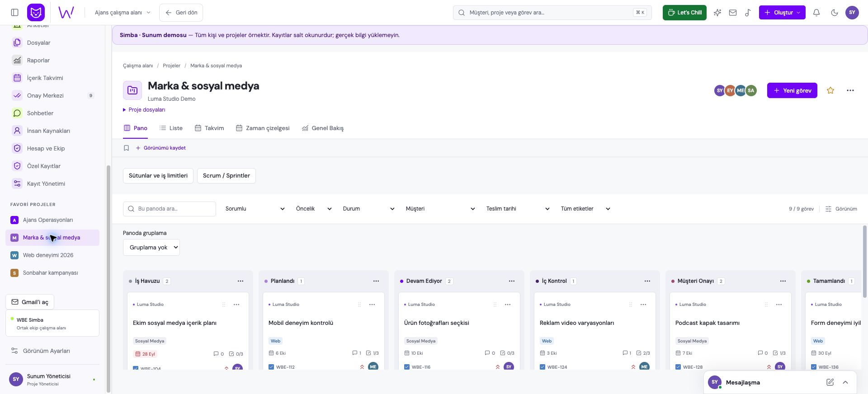Toggle dark mode moon icon
The height and width of the screenshot is (394, 868).
pos(835,13)
